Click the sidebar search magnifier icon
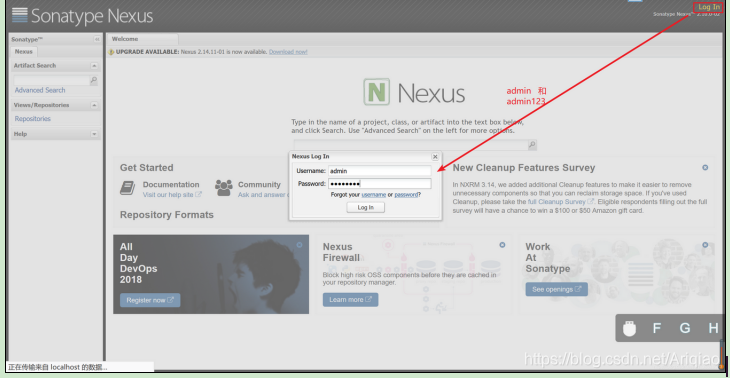730x378 pixels. click(94, 81)
